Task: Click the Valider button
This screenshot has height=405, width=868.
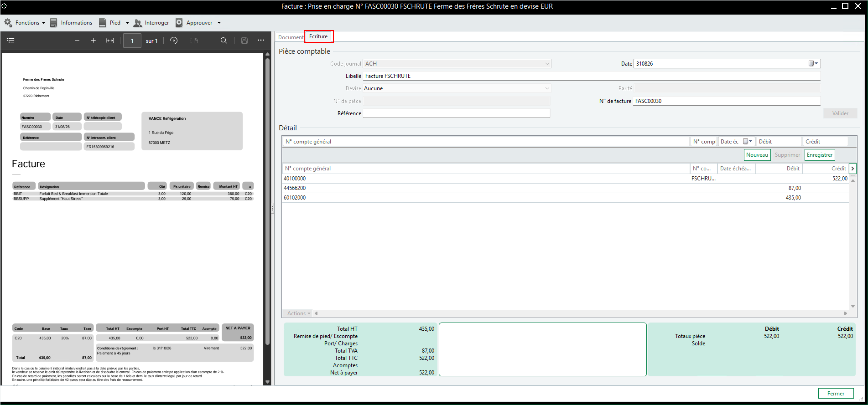Action: tap(840, 113)
